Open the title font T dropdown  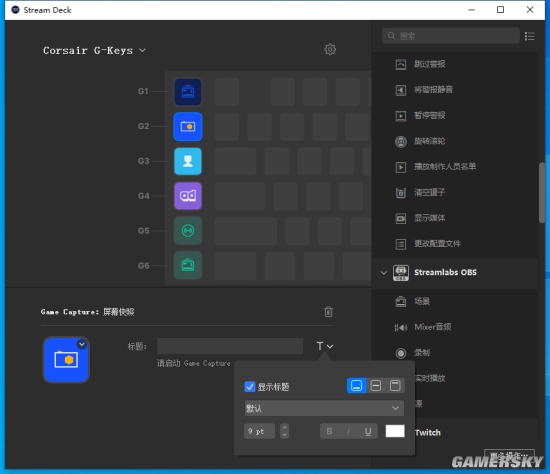point(324,346)
